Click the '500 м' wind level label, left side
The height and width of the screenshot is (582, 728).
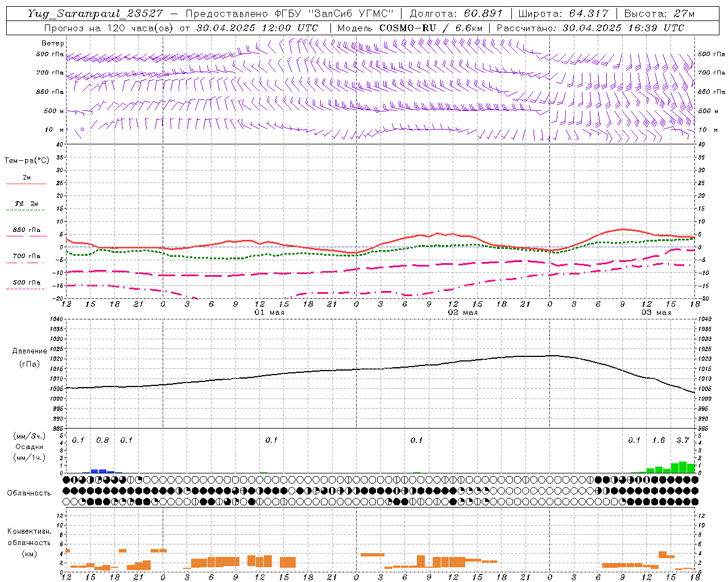tap(54, 111)
